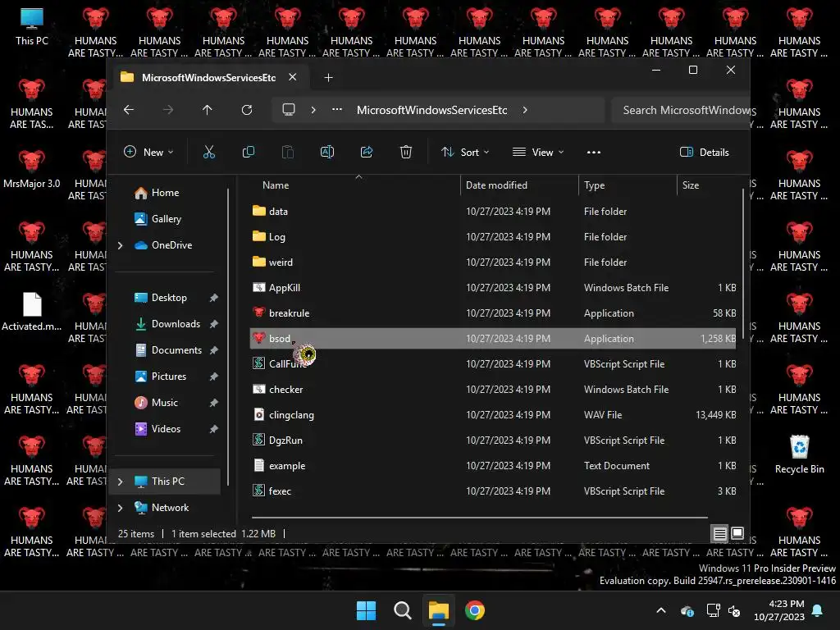Go up one folder level
Viewport: 840px width, 630px height.
(x=208, y=110)
